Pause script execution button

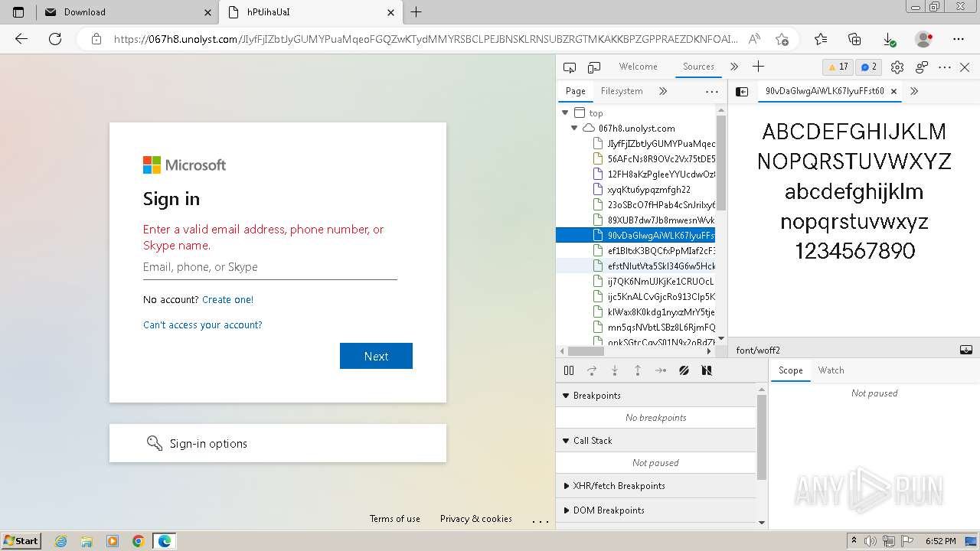click(569, 370)
